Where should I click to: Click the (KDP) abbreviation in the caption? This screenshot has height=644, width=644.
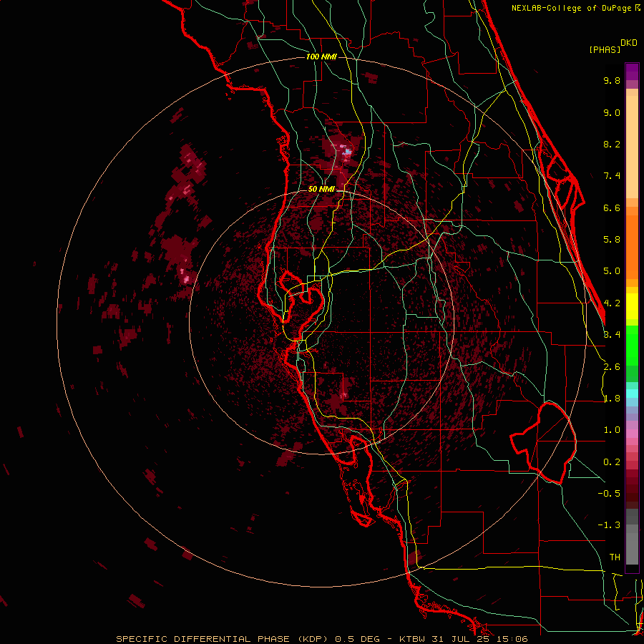pyautogui.click(x=311, y=639)
